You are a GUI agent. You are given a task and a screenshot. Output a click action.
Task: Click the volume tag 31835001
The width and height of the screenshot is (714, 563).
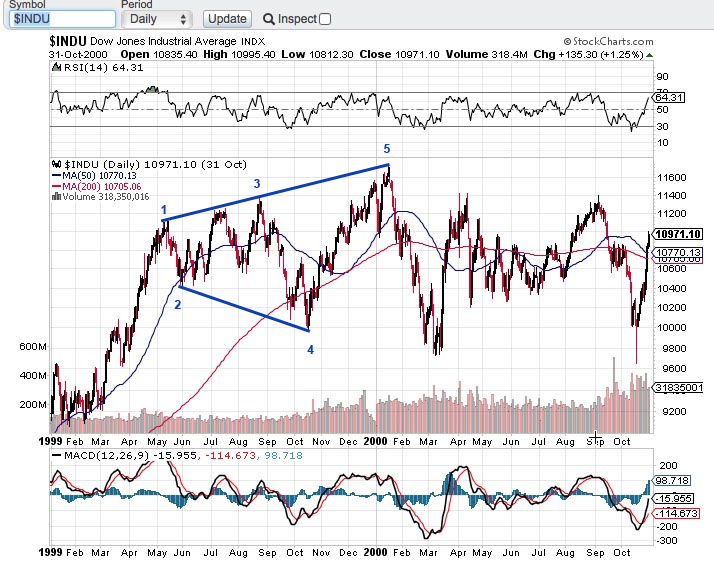[678, 388]
